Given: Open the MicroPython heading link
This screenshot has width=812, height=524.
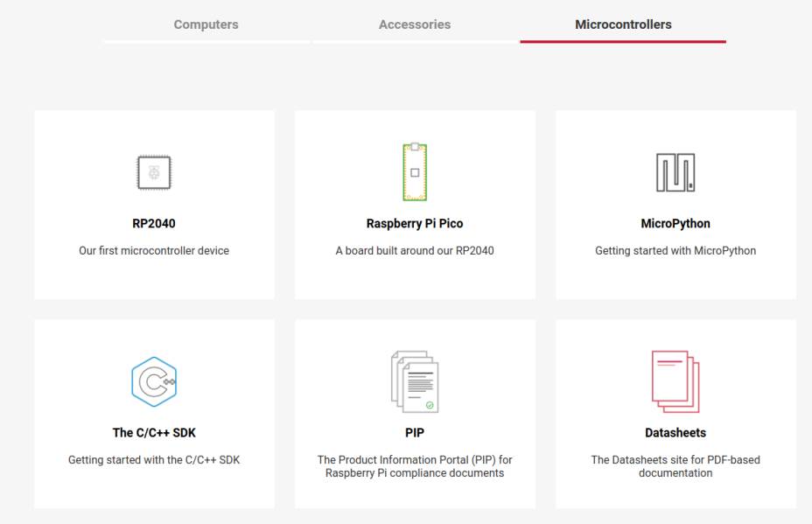Looking at the screenshot, I should [675, 224].
